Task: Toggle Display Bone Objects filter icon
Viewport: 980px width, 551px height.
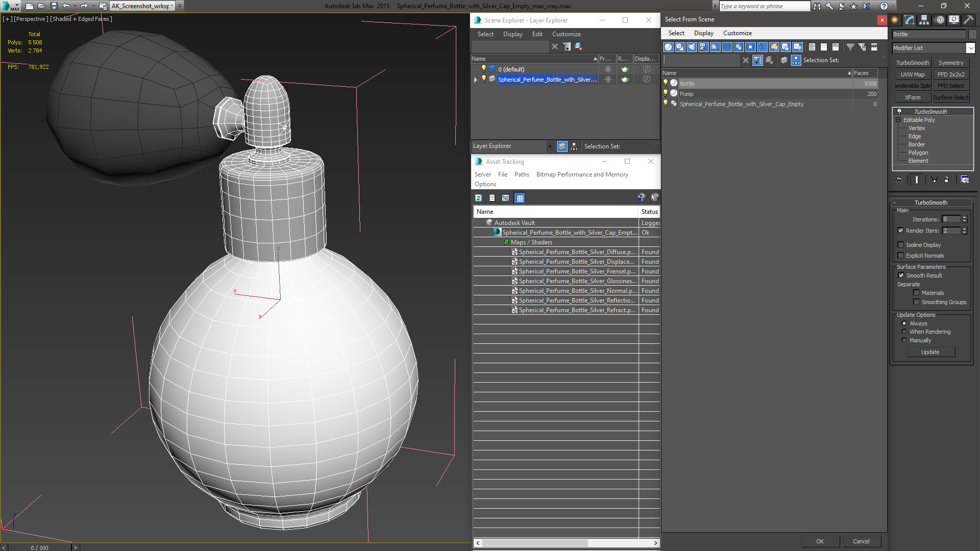Action: tap(762, 47)
